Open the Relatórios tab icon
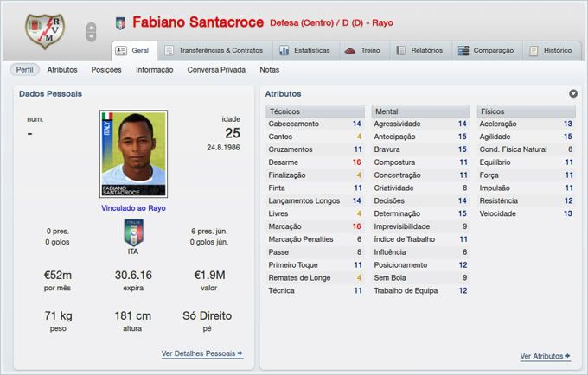The image size is (588, 375). (399, 50)
